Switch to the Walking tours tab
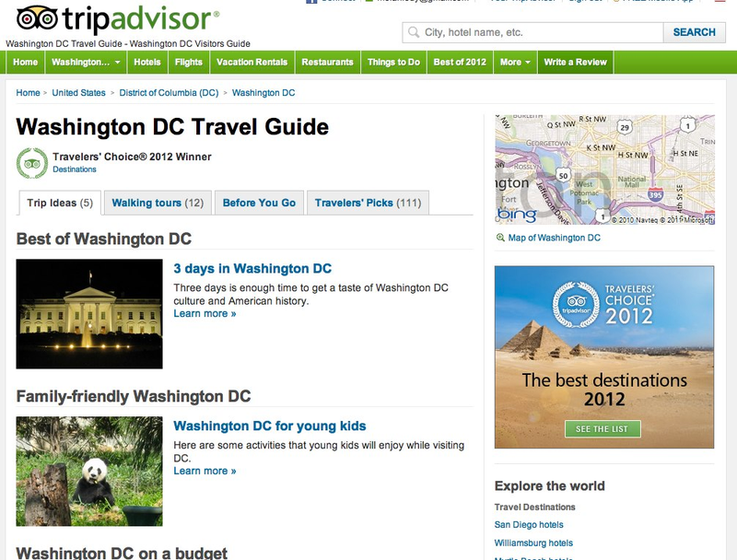The image size is (737, 560). click(x=158, y=203)
